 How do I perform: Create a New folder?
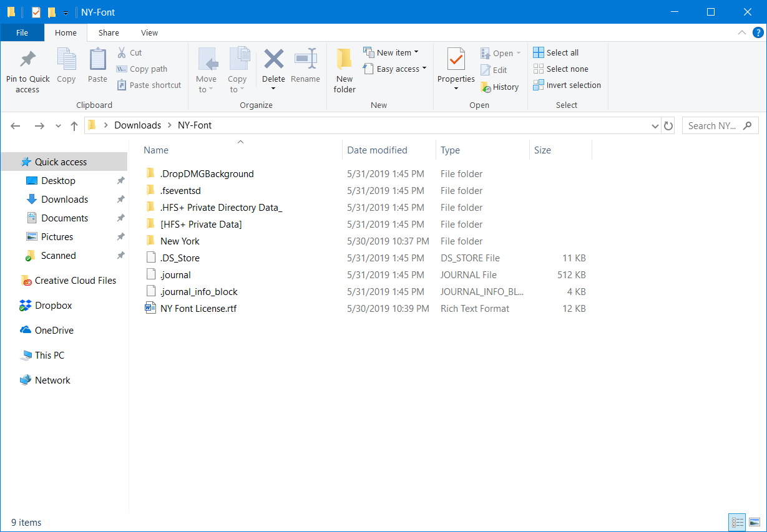click(x=344, y=70)
